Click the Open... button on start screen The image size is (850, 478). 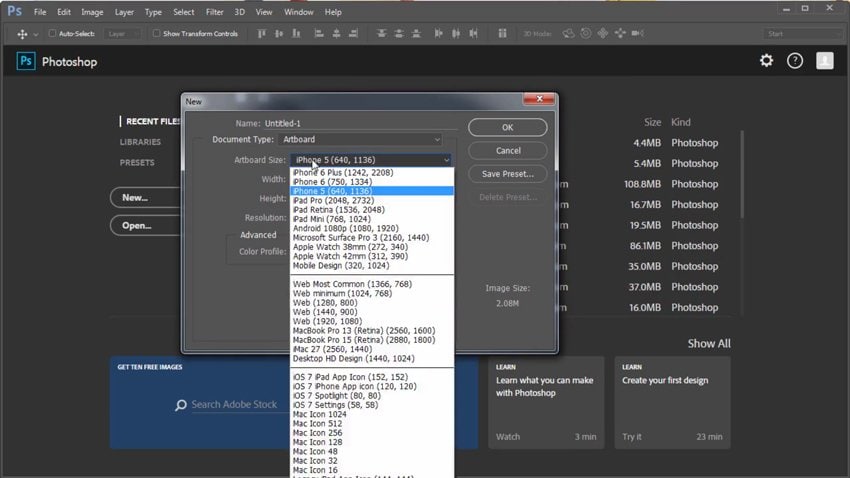click(145, 225)
